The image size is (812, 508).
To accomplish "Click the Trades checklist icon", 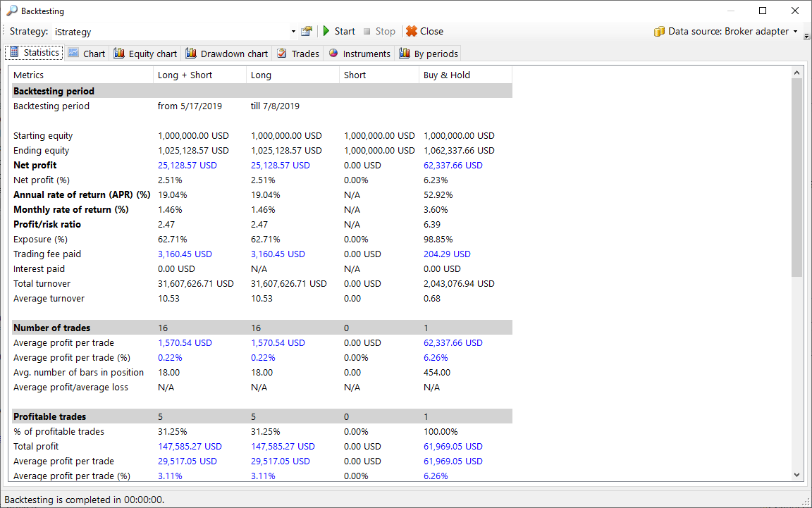I will [282, 54].
